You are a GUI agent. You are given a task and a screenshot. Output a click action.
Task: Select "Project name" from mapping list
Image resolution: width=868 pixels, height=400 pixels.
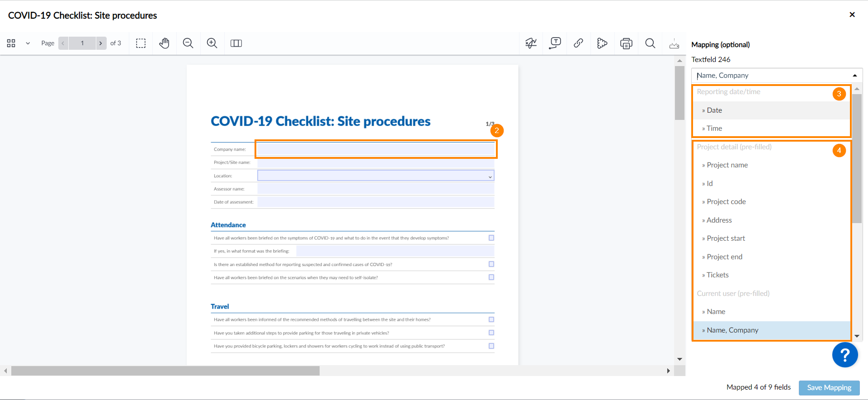(727, 165)
